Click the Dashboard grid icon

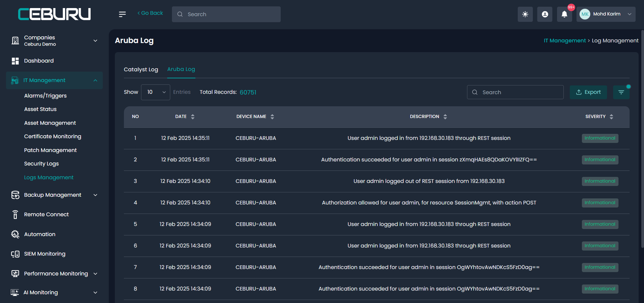click(15, 61)
